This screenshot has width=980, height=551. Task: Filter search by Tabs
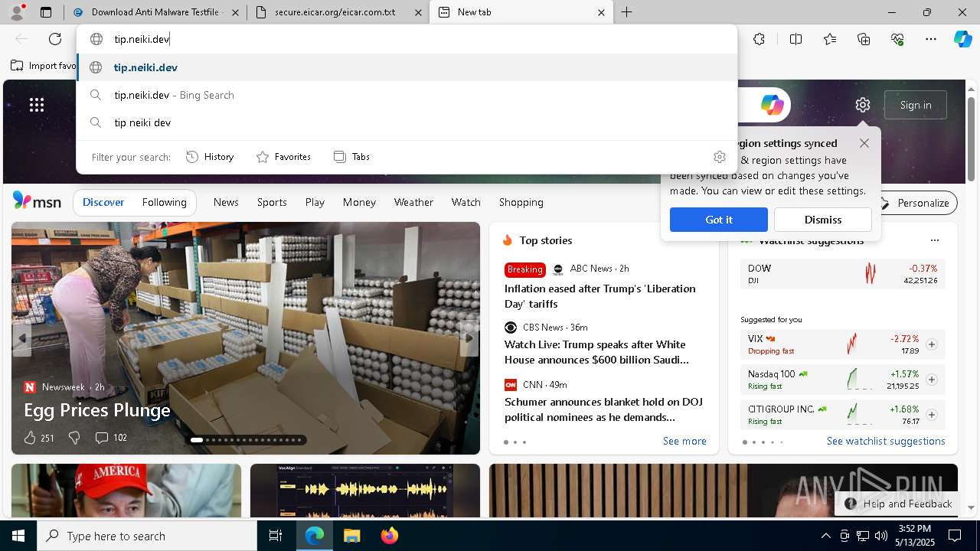tap(352, 157)
